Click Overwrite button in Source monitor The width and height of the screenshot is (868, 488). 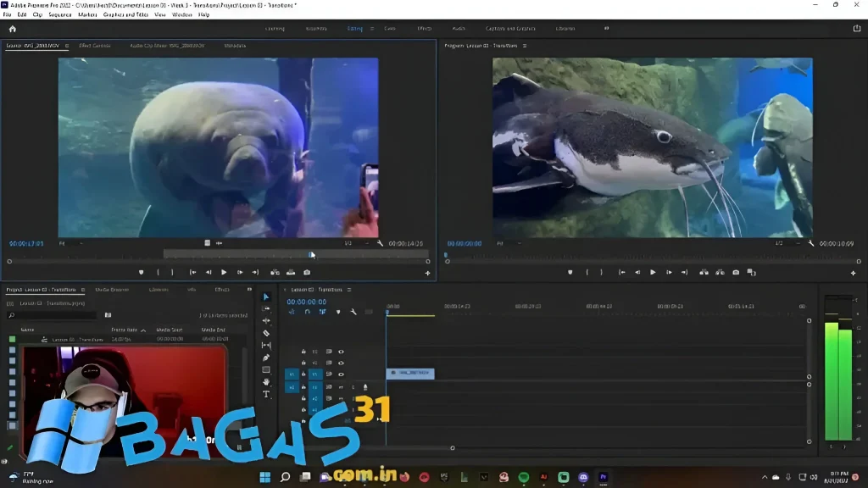coord(291,272)
